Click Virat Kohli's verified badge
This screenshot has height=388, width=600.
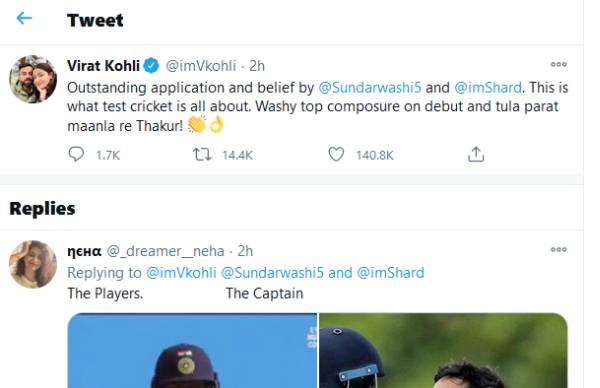[151, 66]
